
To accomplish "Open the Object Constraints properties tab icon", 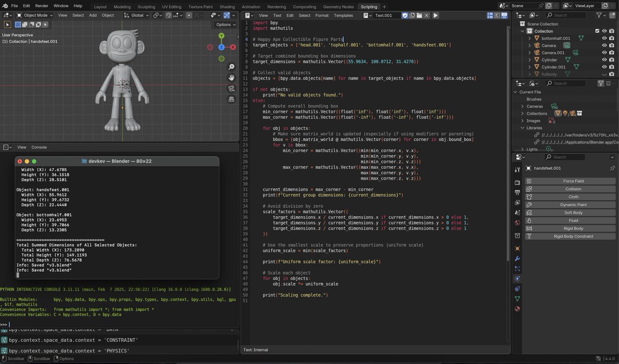I will click(x=517, y=289).
